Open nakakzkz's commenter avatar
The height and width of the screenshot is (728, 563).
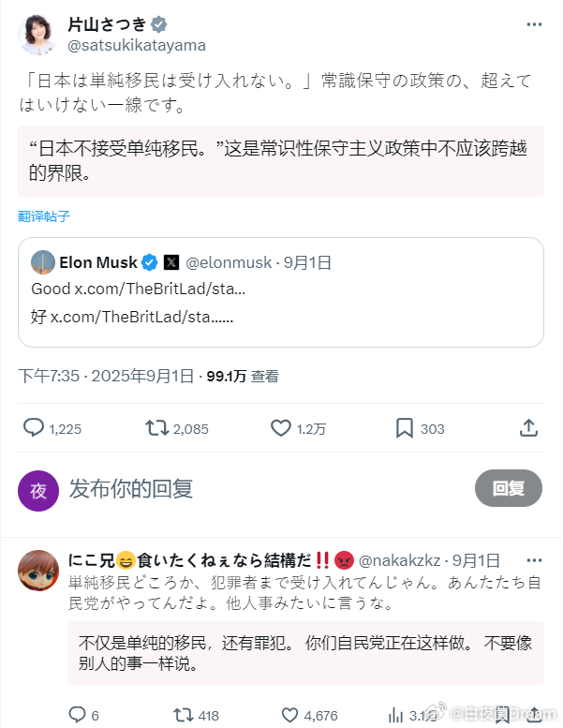(38, 571)
